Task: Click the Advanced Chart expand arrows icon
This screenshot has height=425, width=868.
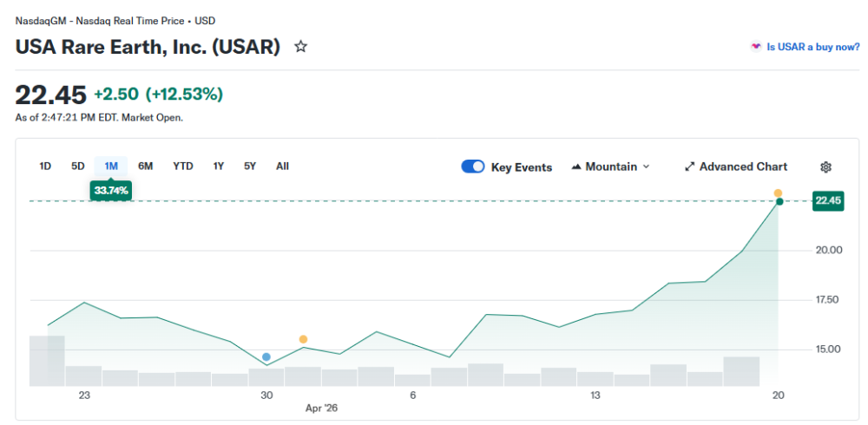Action: [690, 167]
